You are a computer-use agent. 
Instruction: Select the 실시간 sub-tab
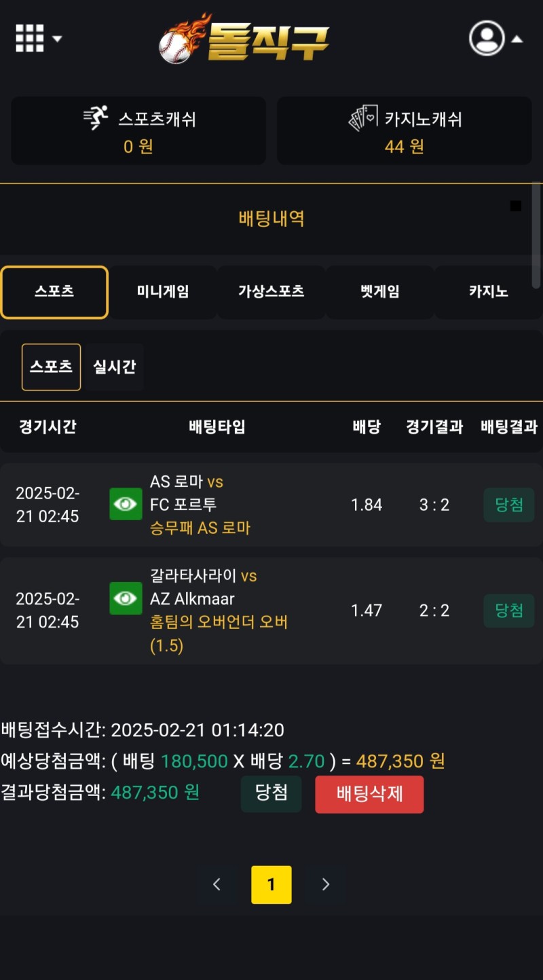coord(114,367)
